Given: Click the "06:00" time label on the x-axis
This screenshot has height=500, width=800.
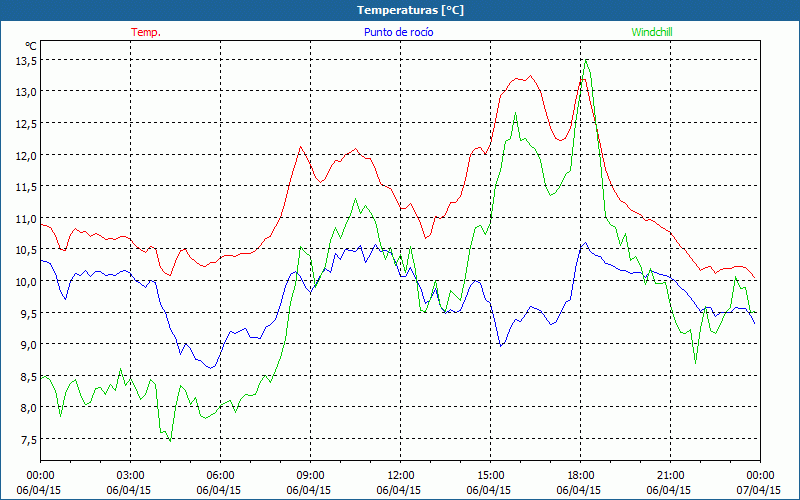Looking at the screenshot, I should pos(220,475).
